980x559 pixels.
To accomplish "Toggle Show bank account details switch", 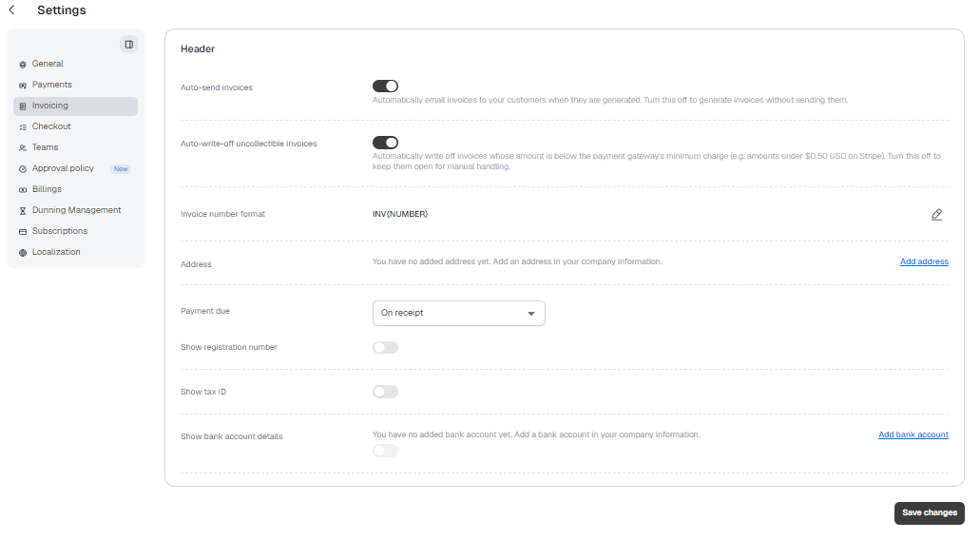I will click(385, 451).
